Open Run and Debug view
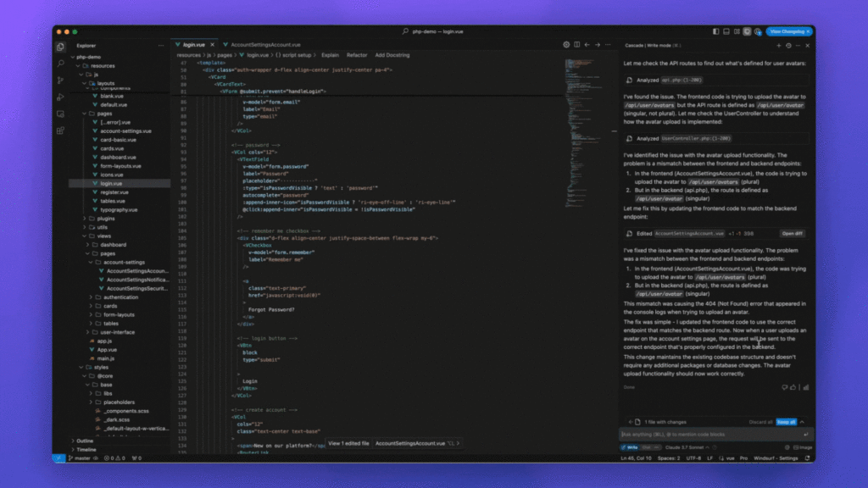868x488 pixels. tap(61, 97)
